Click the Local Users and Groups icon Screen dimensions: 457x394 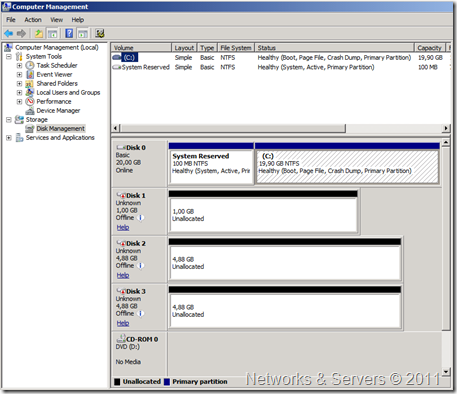[30, 92]
